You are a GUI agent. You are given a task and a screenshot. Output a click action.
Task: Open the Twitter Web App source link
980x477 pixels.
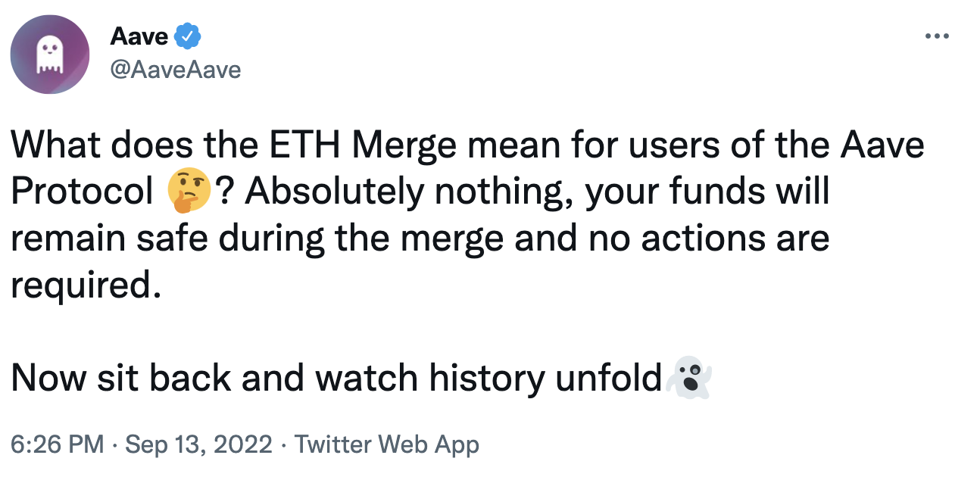click(386, 444)
